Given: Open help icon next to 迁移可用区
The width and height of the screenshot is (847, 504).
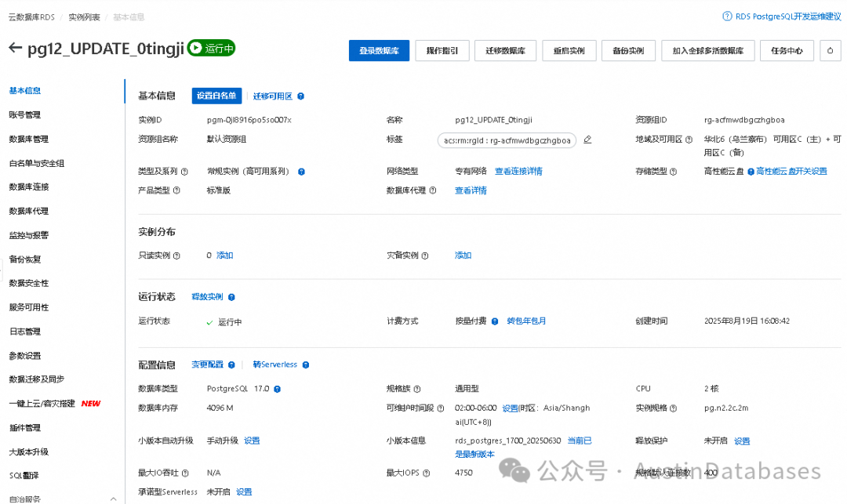Looking at the screenshot, I should [301, 96].
